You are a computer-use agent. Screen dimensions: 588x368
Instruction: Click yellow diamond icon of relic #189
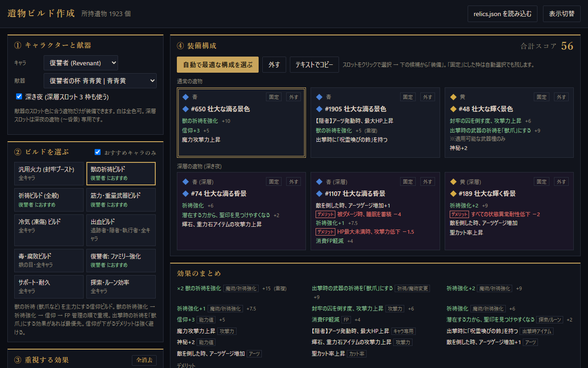[x=453, y=194]
